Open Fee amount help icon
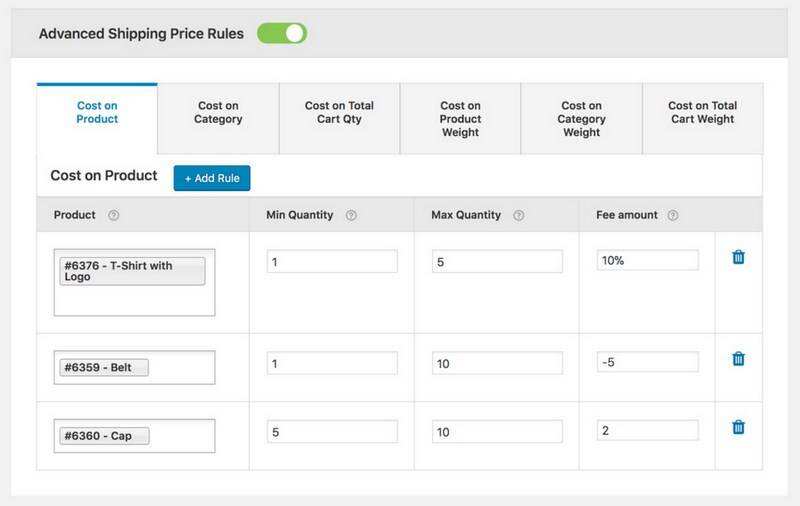800x506 pixels. click(x=673, y=215)
